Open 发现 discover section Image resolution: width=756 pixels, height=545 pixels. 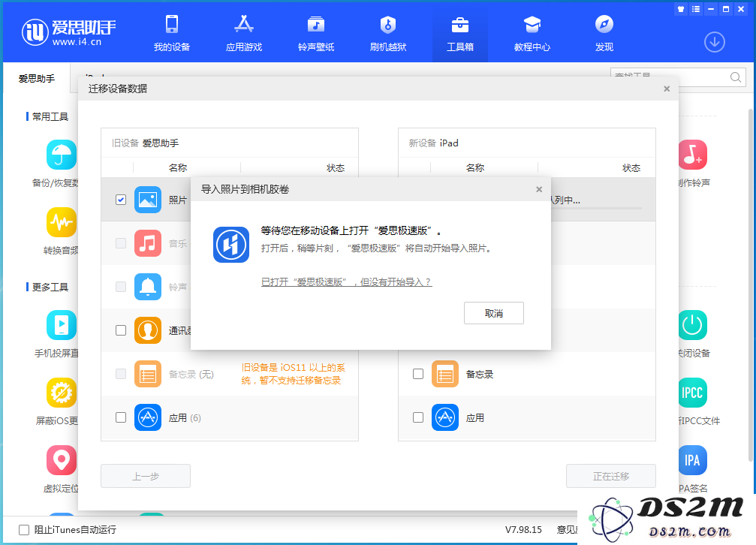point(604,33)
